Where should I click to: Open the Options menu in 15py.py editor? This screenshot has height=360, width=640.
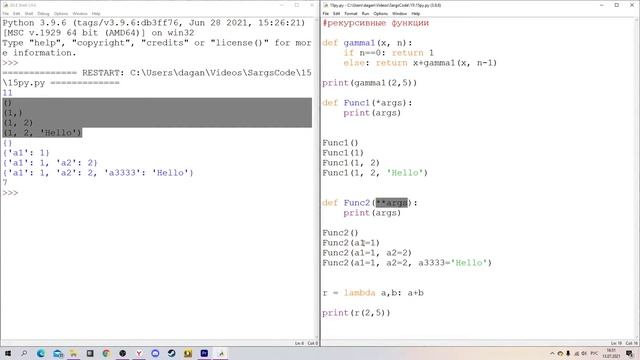tap(380, 13)
